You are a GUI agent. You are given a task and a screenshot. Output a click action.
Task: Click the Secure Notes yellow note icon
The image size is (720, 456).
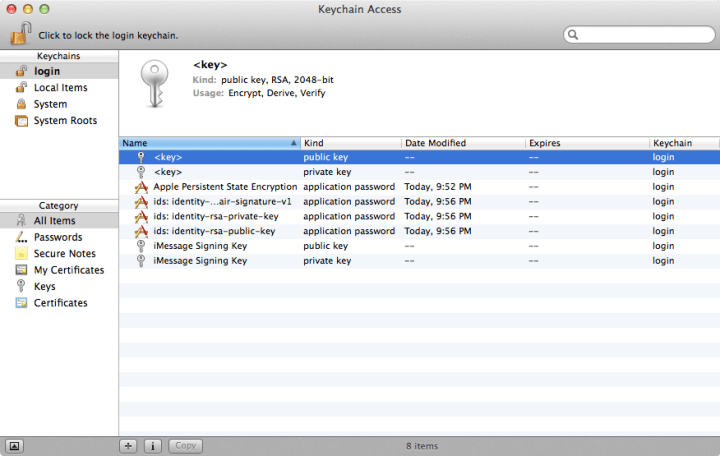pos(21,253)
